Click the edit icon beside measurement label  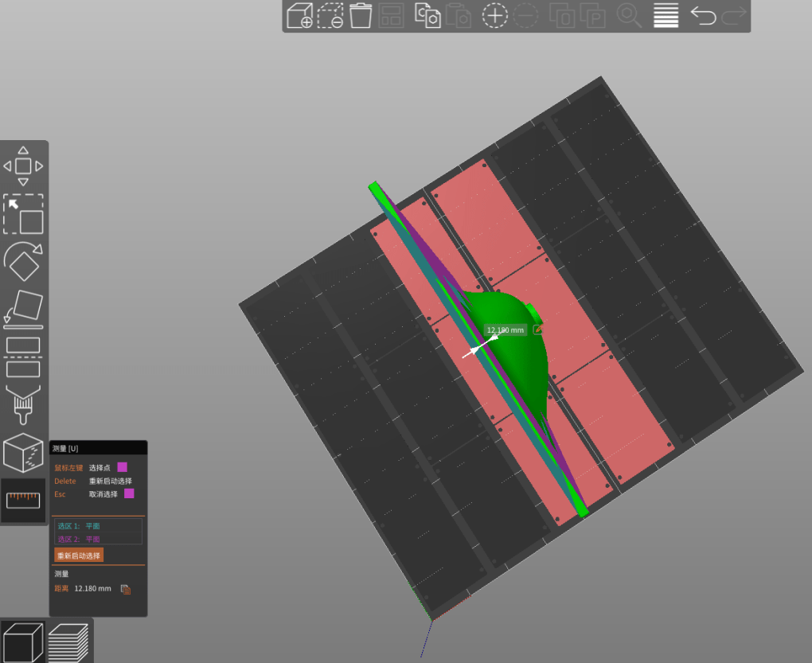click(x=537, y=329)
